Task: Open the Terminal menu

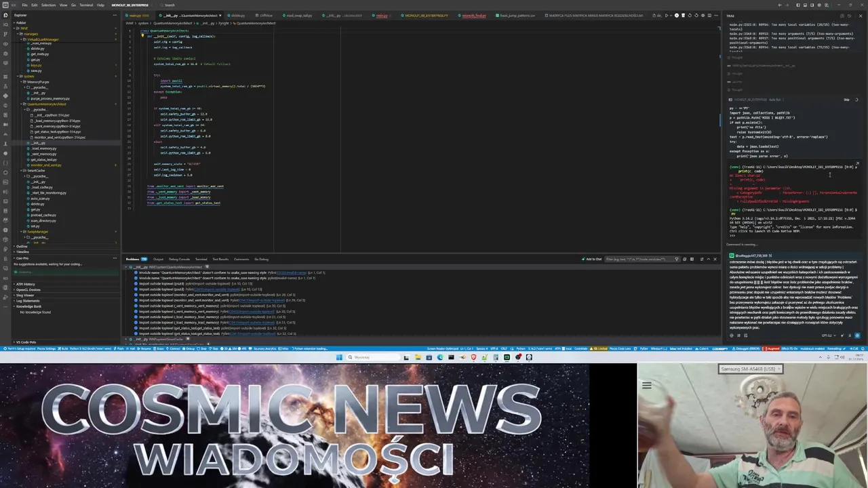Action: point(86,5)
